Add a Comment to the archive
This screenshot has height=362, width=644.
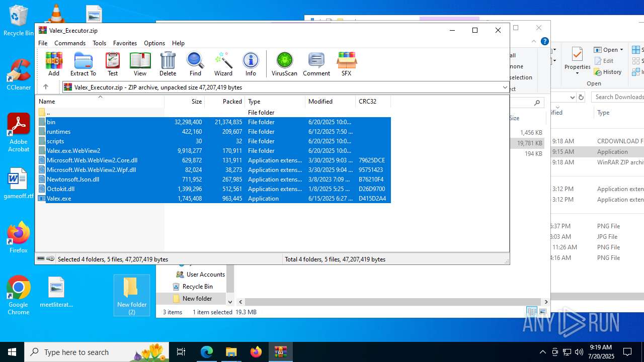[316, 64]
